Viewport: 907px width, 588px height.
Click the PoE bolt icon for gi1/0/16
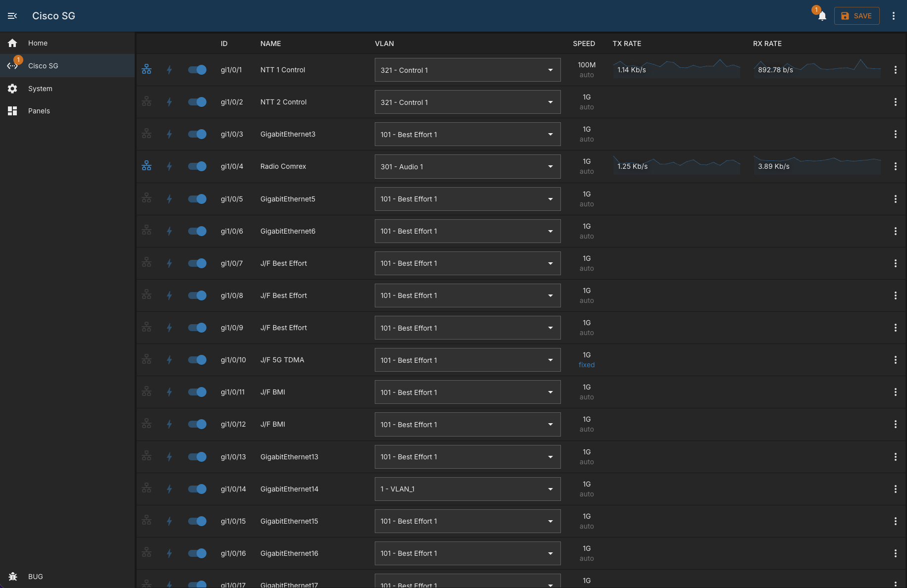(169, 553)
